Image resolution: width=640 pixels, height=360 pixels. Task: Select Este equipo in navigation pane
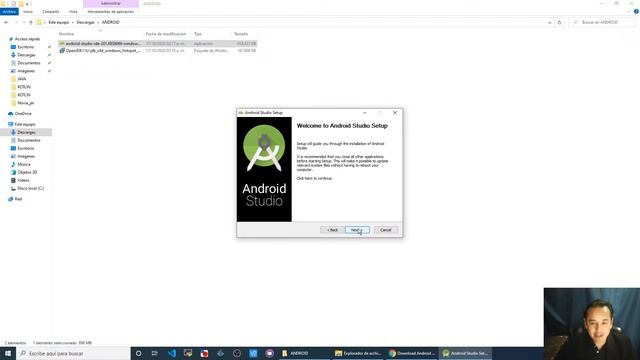(25, 124)
